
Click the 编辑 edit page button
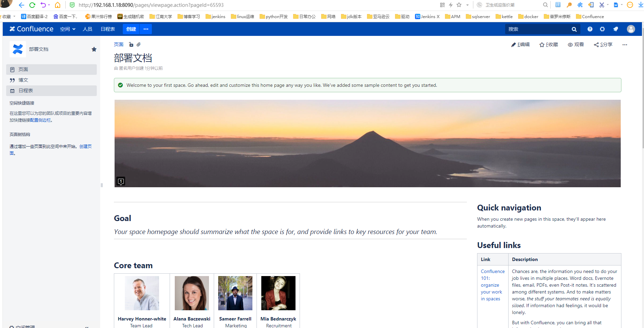pos(520,45)
